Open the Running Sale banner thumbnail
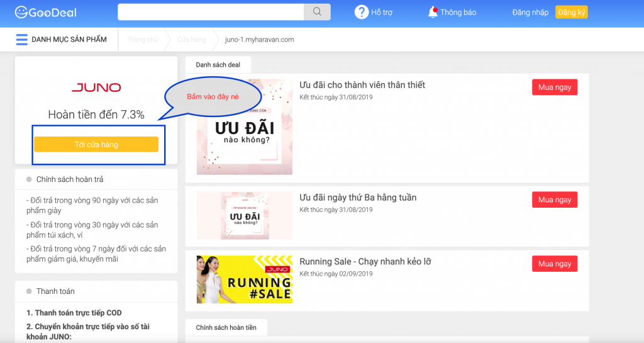This screenshot has width=644, height=343. coord(245,279)
